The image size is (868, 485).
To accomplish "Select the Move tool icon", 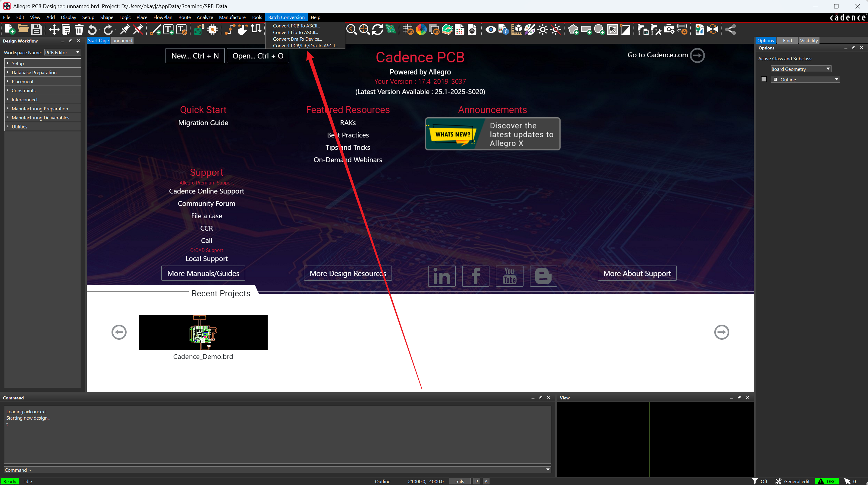I will tap(54, 30).
